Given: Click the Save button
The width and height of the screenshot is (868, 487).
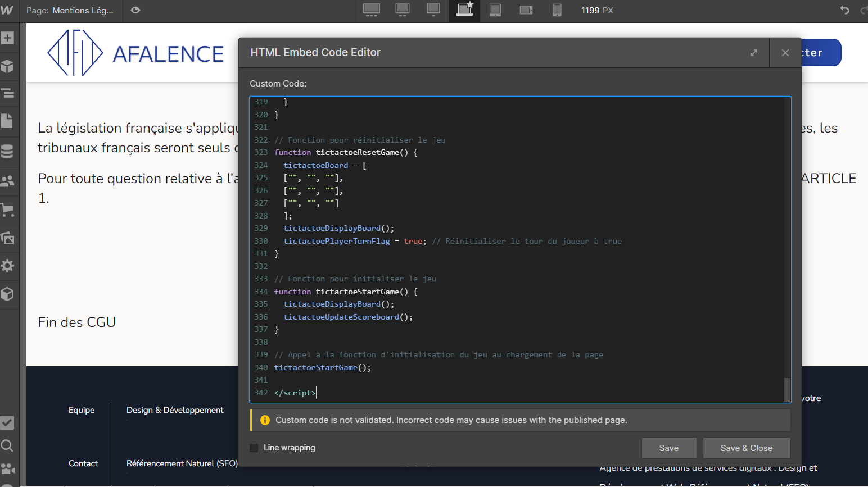Looking at the screenshot, I should point(669,448).
